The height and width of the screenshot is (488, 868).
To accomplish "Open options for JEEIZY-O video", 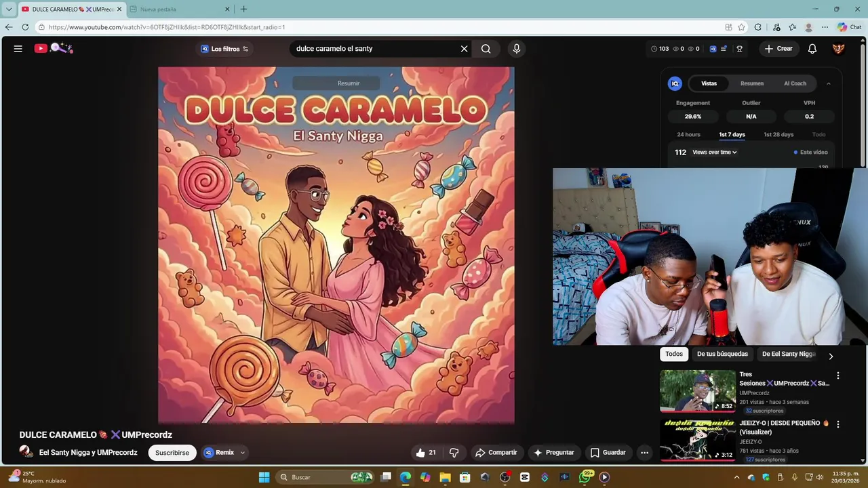I will click(x=838, y=424).
